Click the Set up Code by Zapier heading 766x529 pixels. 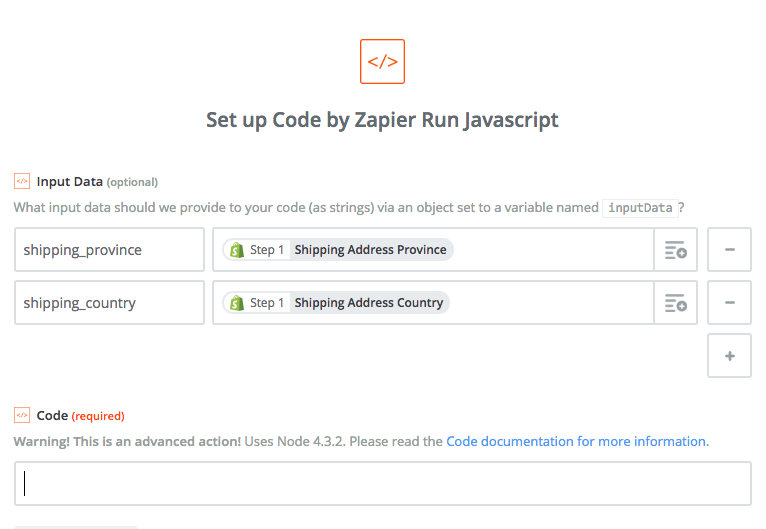click(x=382, y=120)
